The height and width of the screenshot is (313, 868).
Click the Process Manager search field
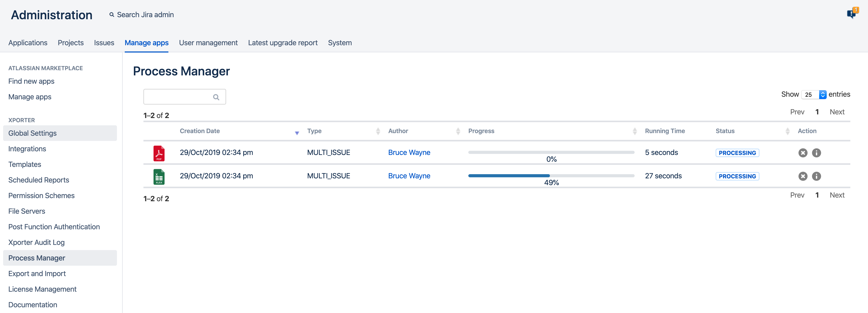[x=179, y=97]
